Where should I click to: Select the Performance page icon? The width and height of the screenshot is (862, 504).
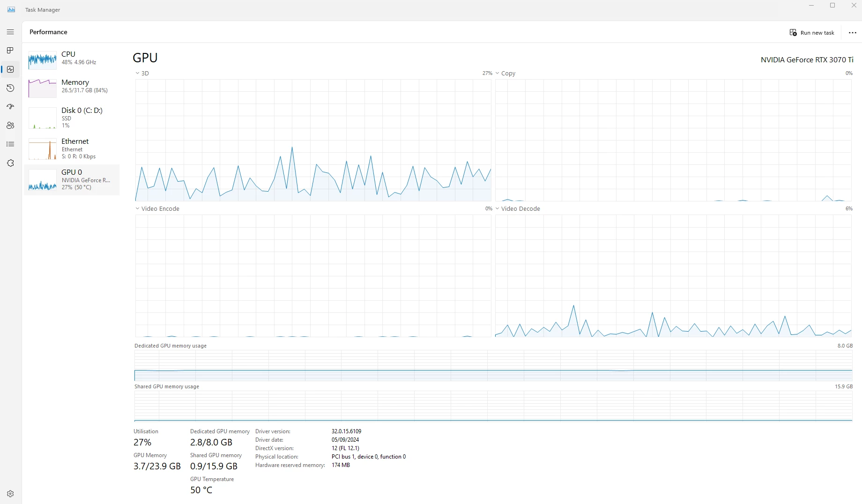[x=10, y=69]
